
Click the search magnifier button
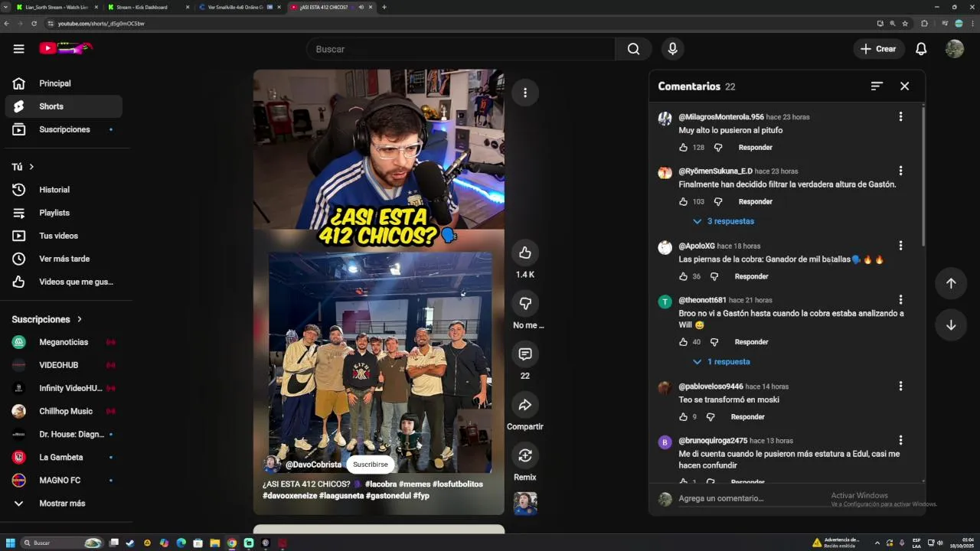(x=633, y=49)
